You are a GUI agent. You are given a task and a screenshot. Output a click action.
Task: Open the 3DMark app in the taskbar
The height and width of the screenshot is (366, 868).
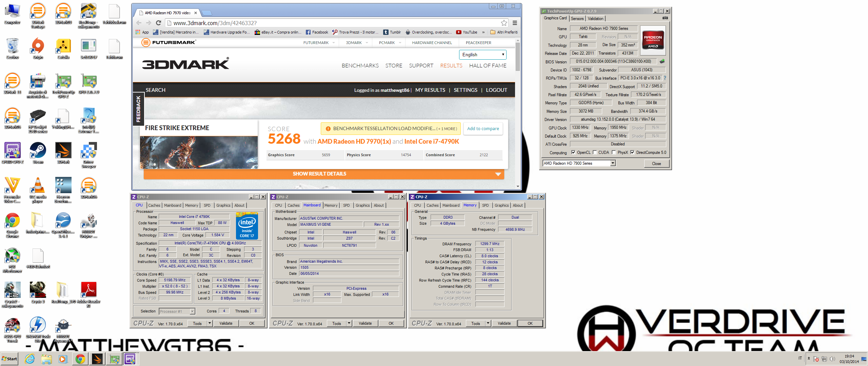pos(97,359)
